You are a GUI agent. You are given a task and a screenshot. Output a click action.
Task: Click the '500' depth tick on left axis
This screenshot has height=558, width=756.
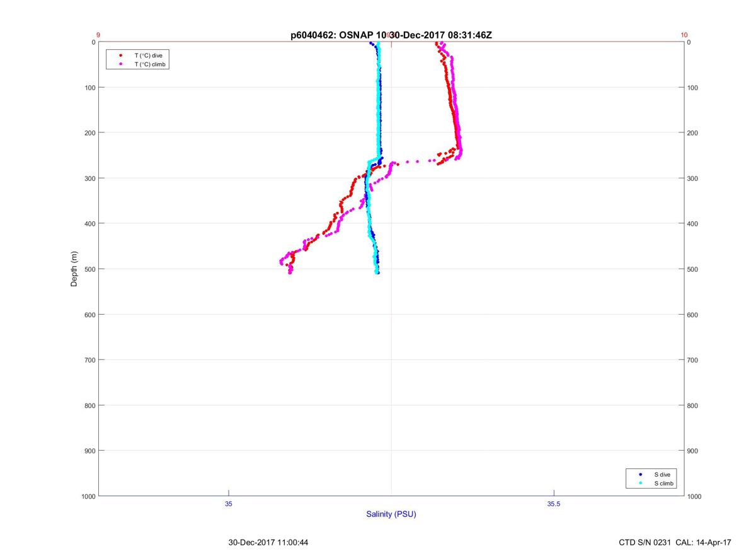click(x=90, y=269)
